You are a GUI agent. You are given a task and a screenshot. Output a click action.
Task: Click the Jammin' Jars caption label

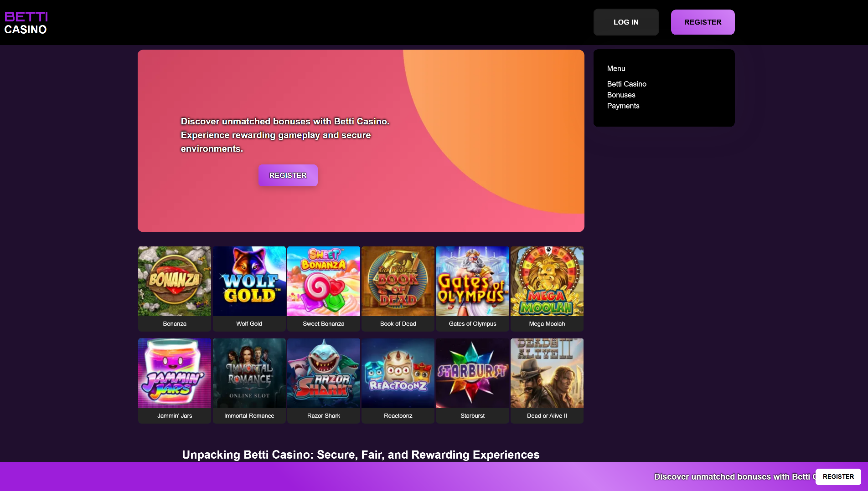point(175,416)
